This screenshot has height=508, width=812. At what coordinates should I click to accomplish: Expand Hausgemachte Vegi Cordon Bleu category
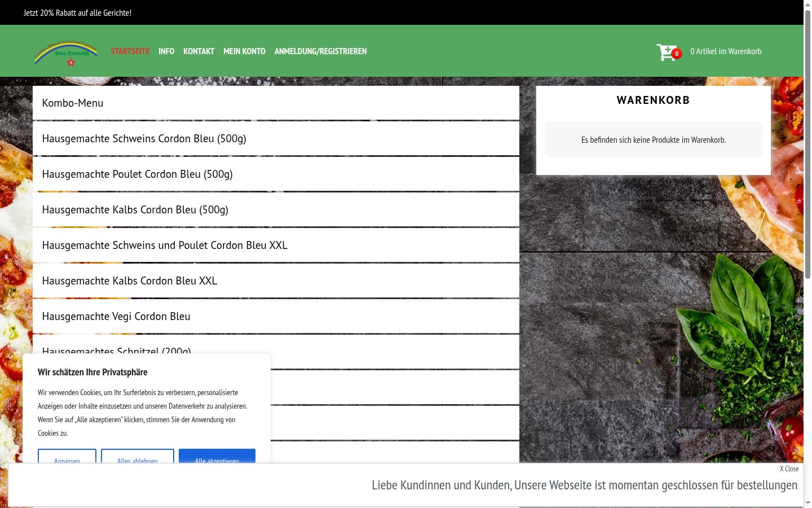tap(276, 316)
